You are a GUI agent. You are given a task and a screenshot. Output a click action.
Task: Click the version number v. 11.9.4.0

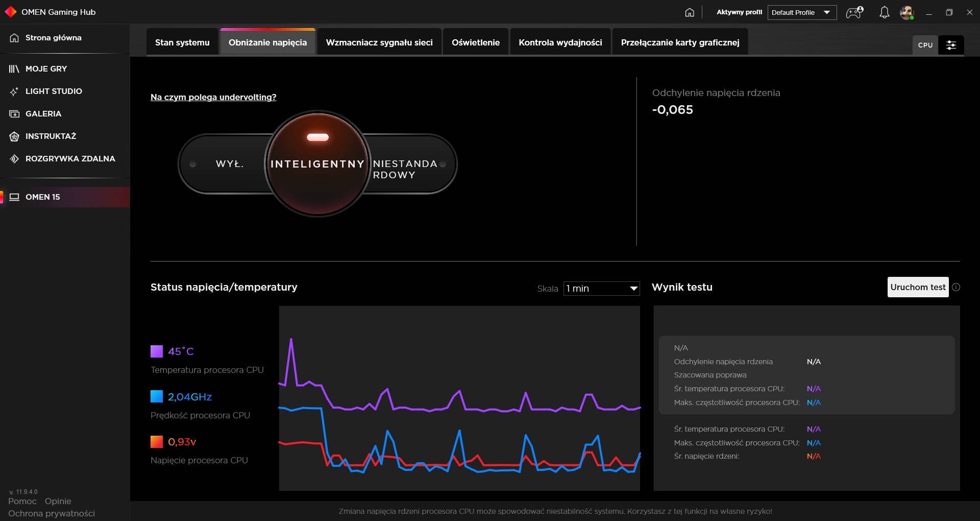(23, 492)
